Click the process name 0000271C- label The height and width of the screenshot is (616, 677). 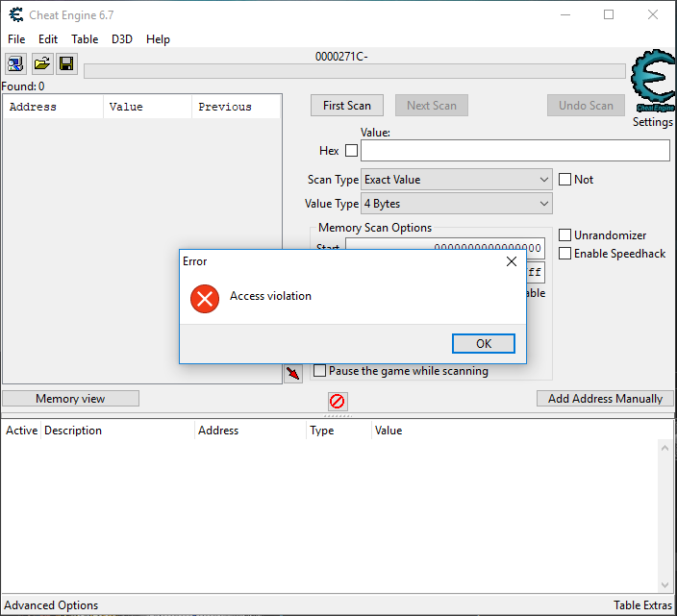[x=341, y=57]
